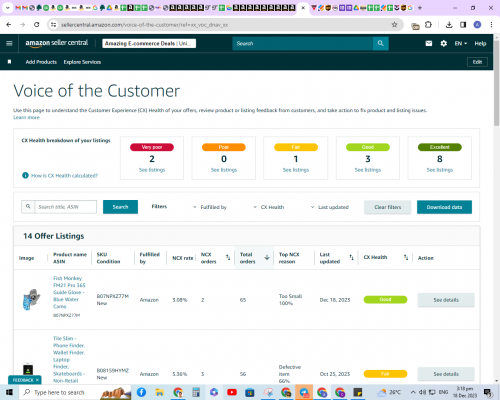Open the Seller Central hamburger menu

tap(9, 43)
